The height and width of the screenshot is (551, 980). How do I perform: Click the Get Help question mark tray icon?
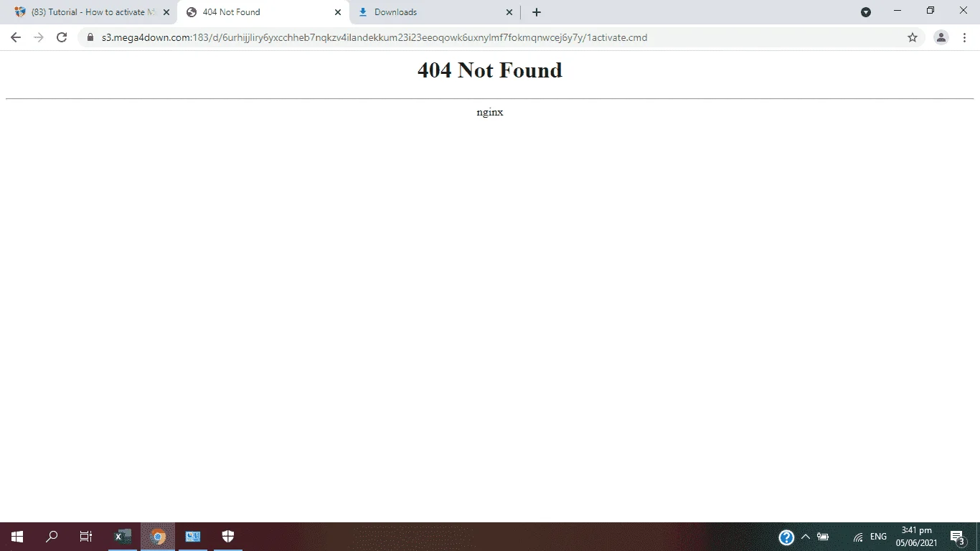(786, 537)
